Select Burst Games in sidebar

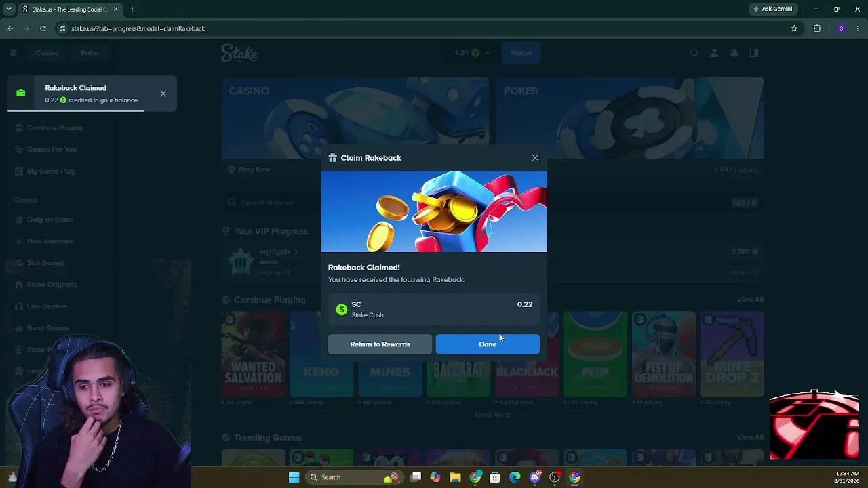coord(47,328)
